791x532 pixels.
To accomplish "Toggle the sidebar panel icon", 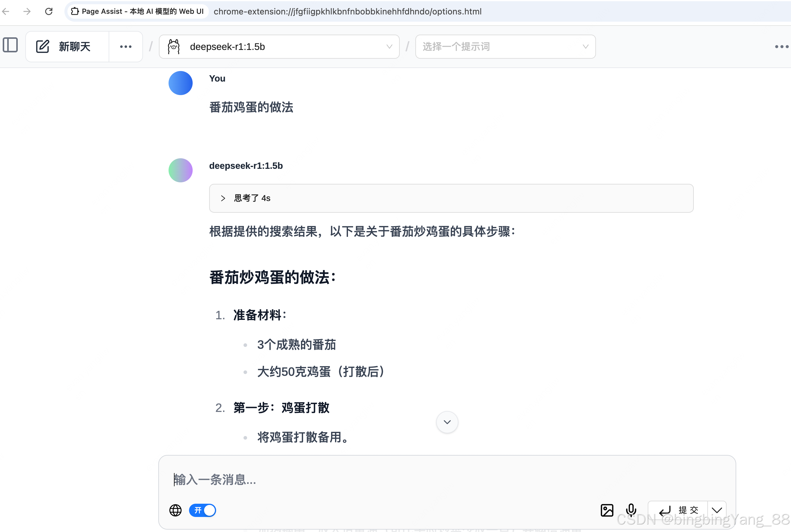I will click(10, 45).
